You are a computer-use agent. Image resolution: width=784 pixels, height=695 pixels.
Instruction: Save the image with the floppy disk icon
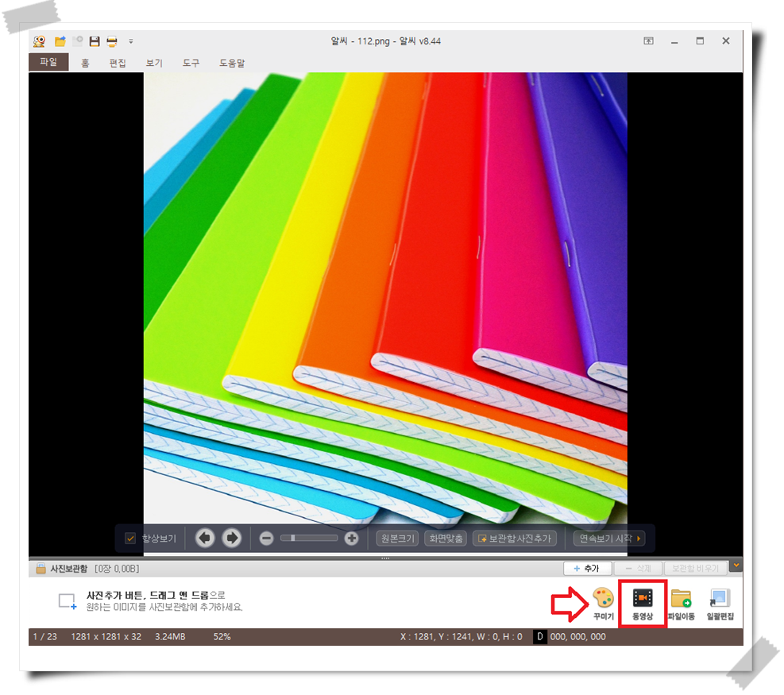point(95,41)
